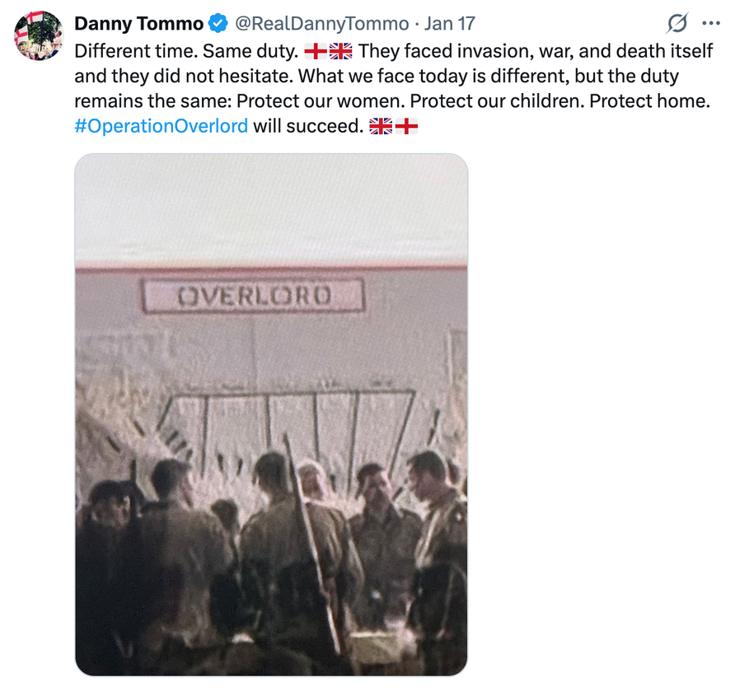This screenshot has height=700, width=735.
Task: Open the #OperationOverlord hashtag
Action: point(162,126)
